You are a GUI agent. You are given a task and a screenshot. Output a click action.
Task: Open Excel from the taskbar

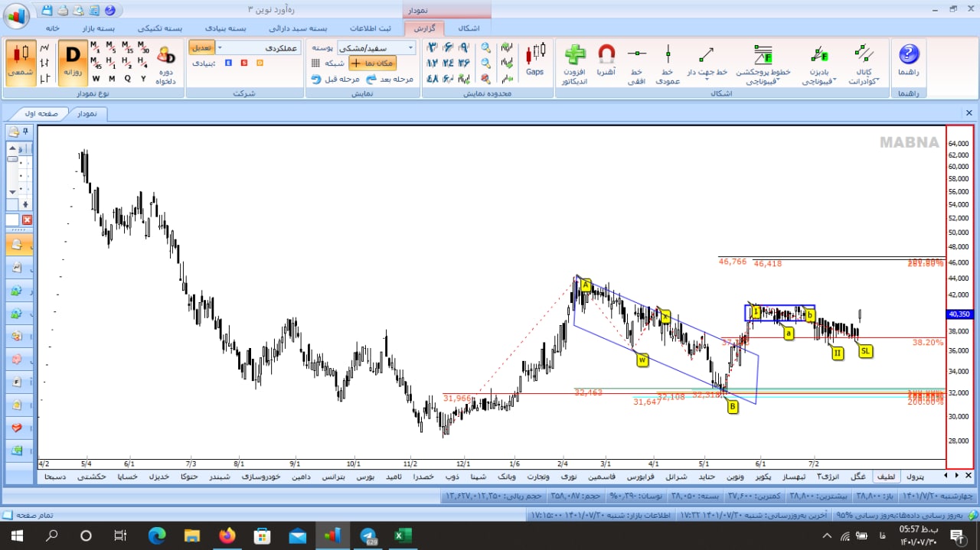pyautogui.click(x=403, y=535)
